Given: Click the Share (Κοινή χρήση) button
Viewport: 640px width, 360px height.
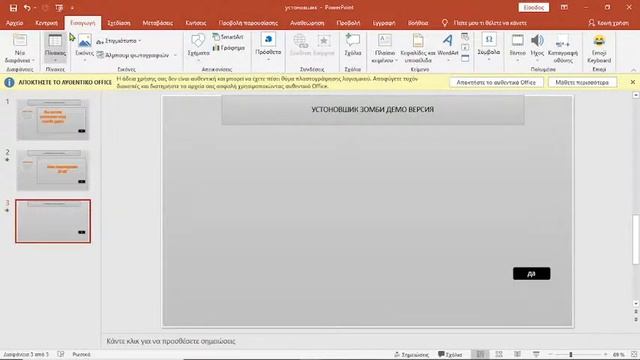Looking at the screenshot, I should (x=608, y=23).
